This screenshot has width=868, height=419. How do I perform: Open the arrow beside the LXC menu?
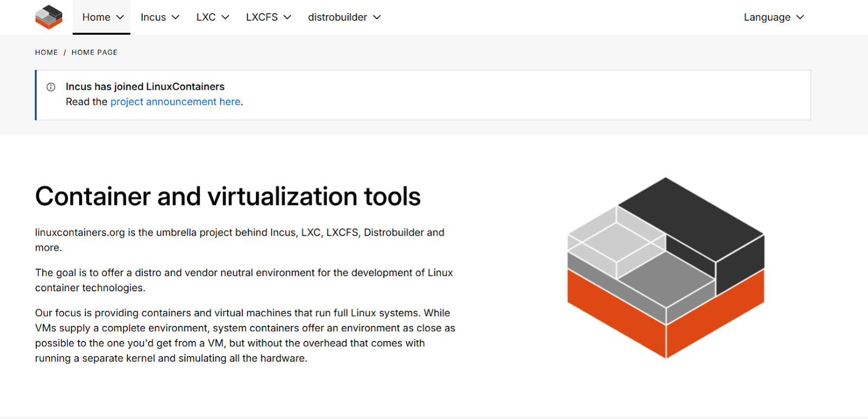tap(226, 17)
